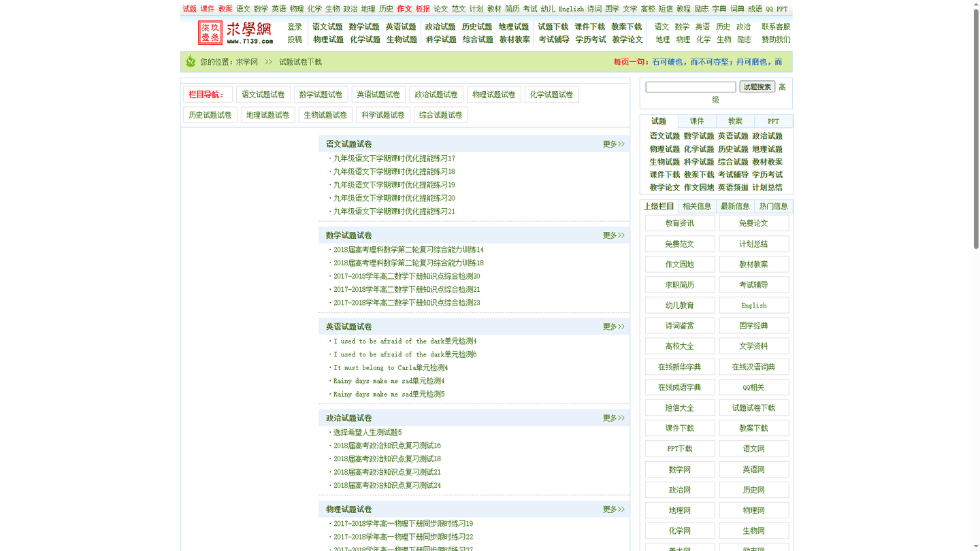Open the 最新信息 tab
This screenshot has width=980, height=551.
(735, 206)
